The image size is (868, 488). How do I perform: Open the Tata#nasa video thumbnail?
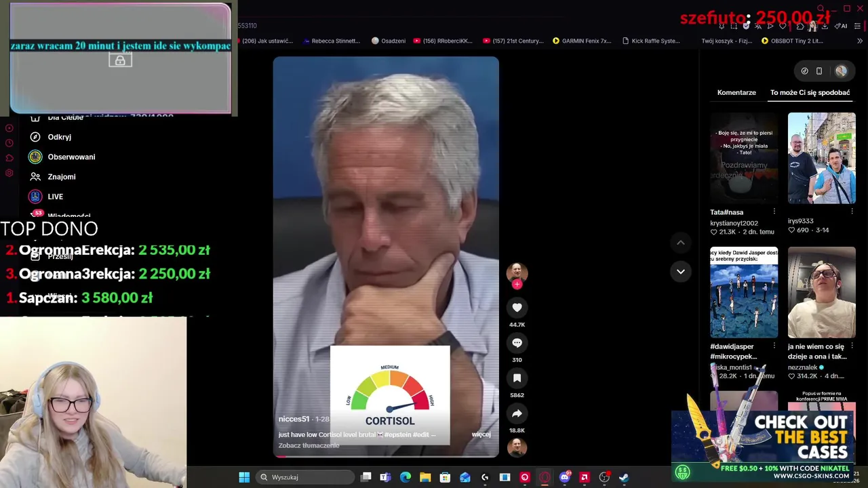point(744,158)
